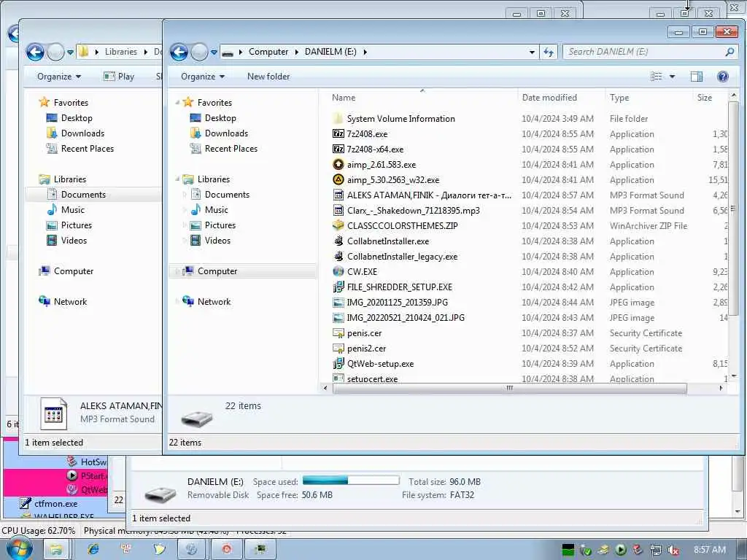The image size is (747, 560).
Task: Click New folder in the toolbar
Action: 268,76
